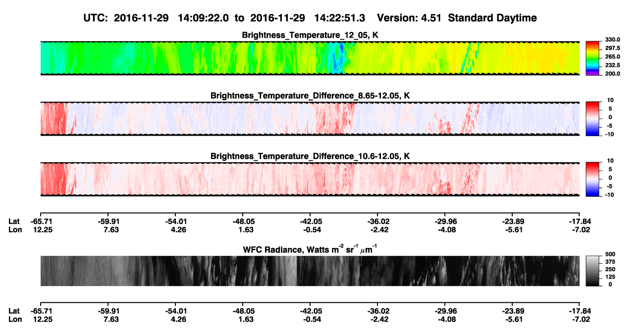Click the 8.65-12.05 difference image strip
This screenshot has height=330, width=644.
tap(310, 119)
